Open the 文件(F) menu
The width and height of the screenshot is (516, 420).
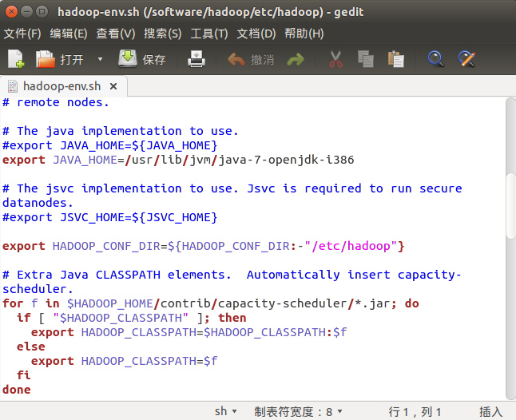point(22,34)
